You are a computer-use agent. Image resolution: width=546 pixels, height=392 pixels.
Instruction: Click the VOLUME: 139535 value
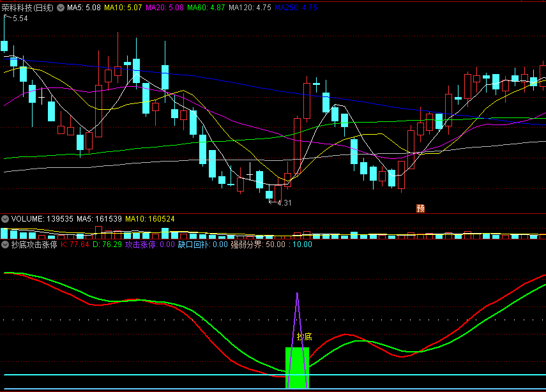(42, 219)
